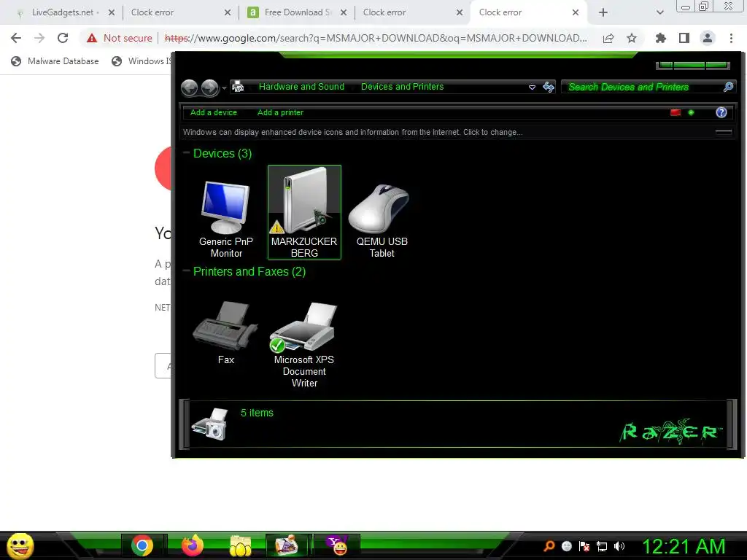
Task: Open Help in Devices and Printers
Action: pyautogui.click(x=721, y=112)
